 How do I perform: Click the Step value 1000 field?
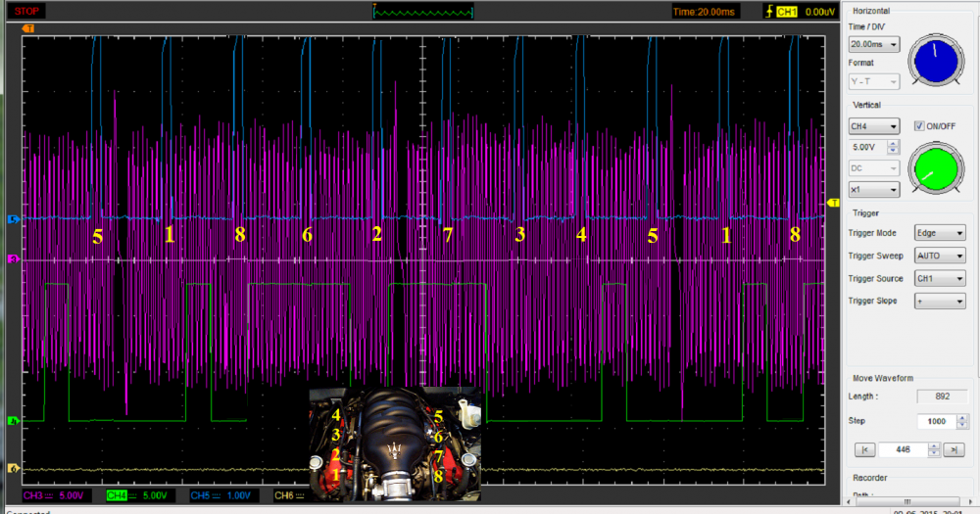(936, 420)
